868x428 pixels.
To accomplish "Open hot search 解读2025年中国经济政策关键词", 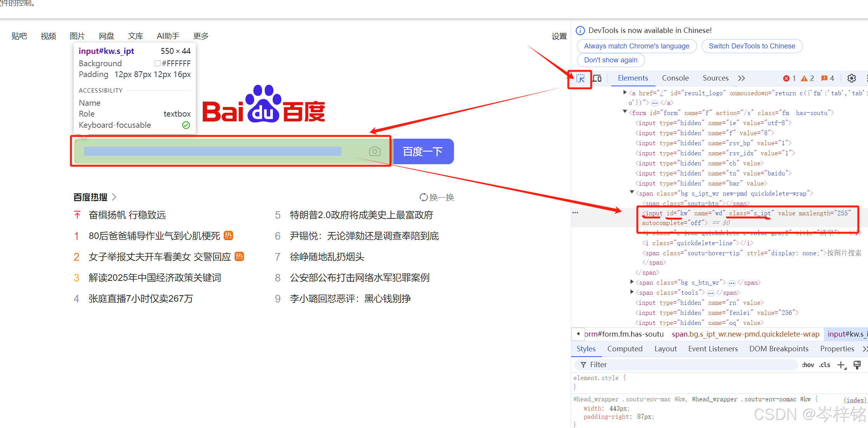I will coord(155,278).
